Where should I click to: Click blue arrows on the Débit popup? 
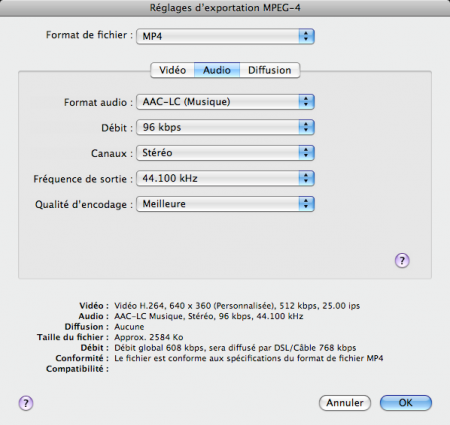click(306, 127)
